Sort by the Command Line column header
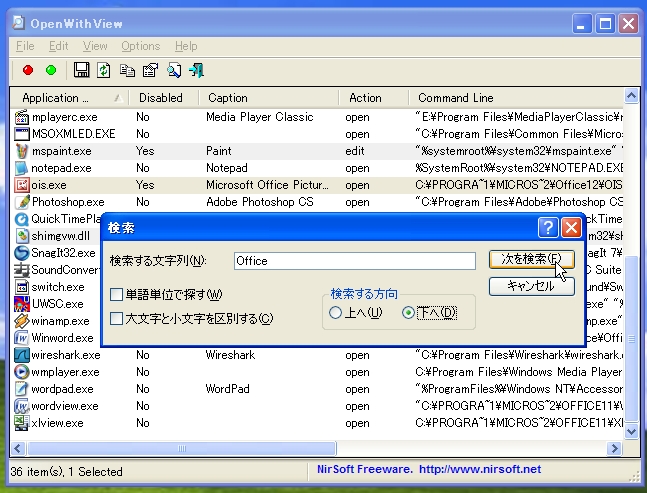Viewport: 647px width, 493px height. coord(516,98)
